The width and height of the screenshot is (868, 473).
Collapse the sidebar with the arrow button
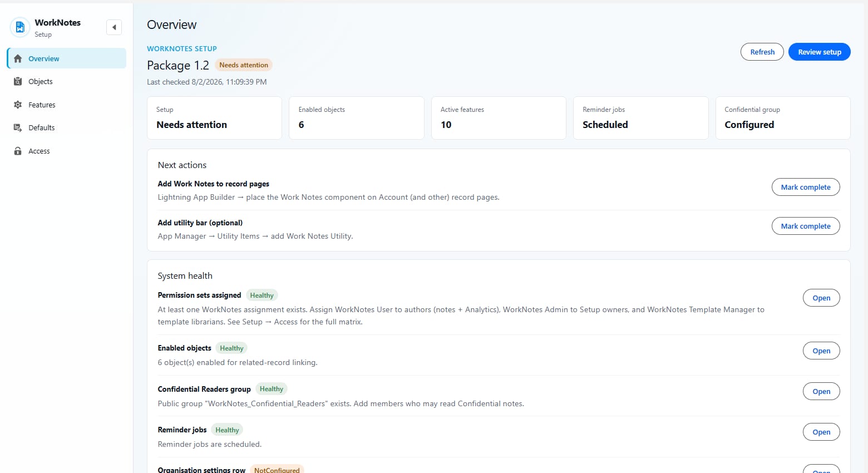coord(114,27)
